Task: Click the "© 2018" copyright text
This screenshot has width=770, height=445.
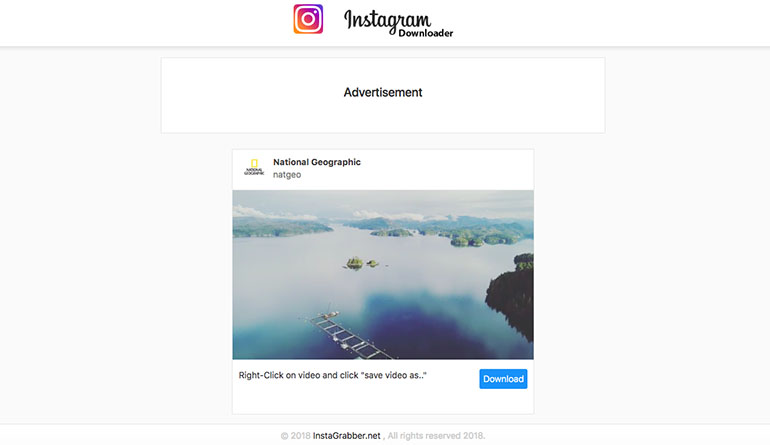Action: click(x=296, y=436)
